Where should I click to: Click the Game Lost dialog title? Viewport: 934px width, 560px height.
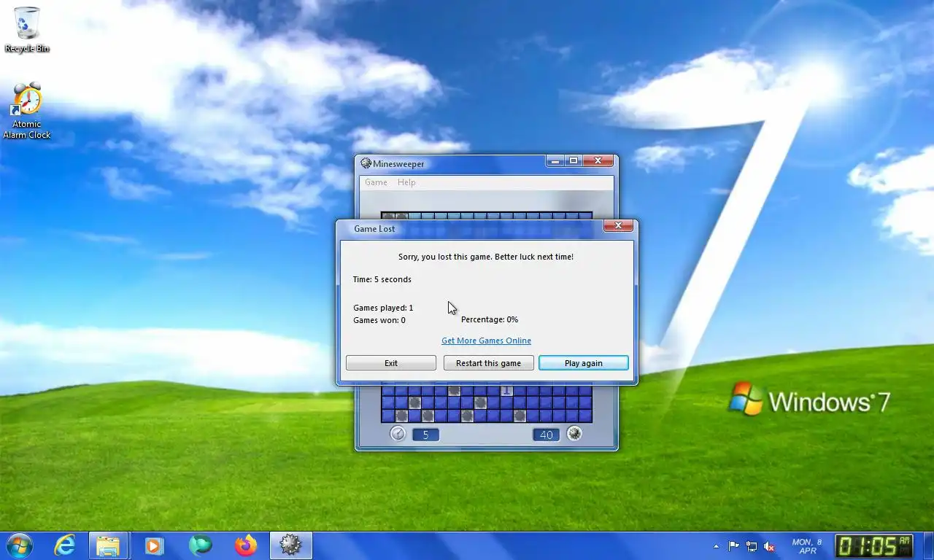374,228
